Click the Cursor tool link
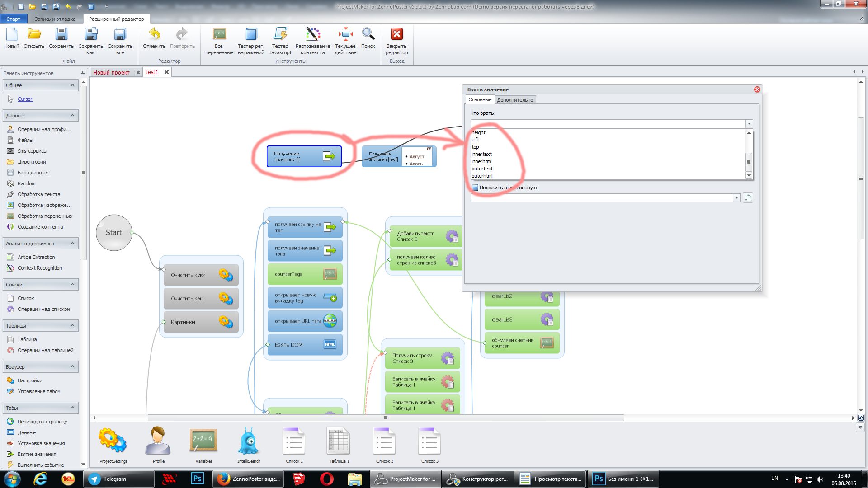868x488 pixels. tap(25, 99)
